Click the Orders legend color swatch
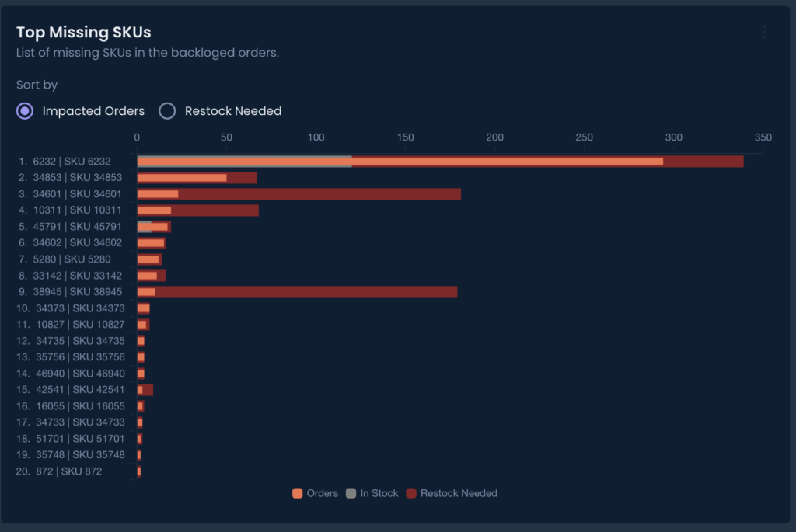796x532 pixels. (x=297, y=493)
